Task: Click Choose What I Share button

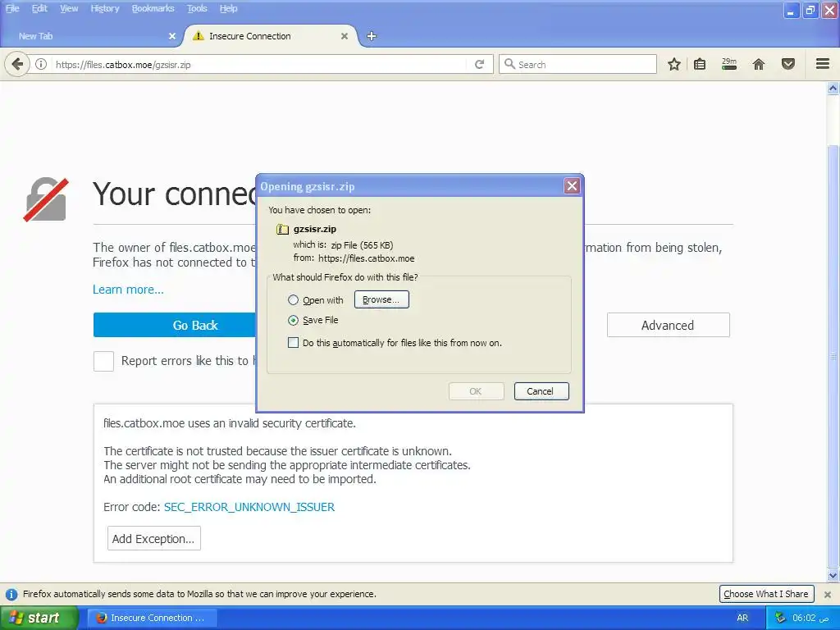Action: coord(766,594)
